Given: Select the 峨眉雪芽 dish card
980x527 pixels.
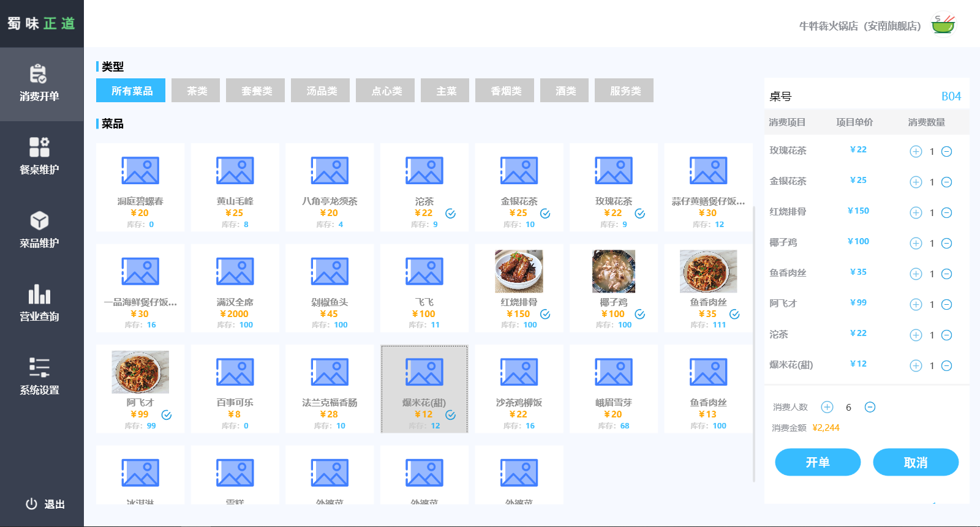Looking at the screenshot, I should (x=614, y=389).
